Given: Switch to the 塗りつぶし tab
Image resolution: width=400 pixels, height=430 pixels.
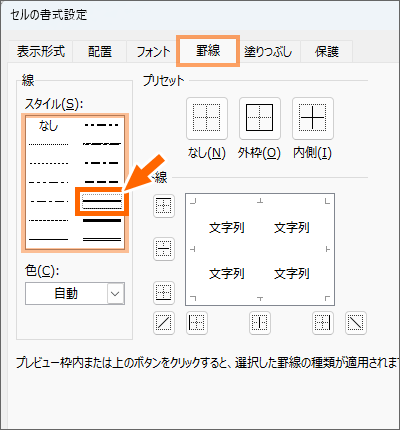Looking at the screenshot, I should (268, 52).
